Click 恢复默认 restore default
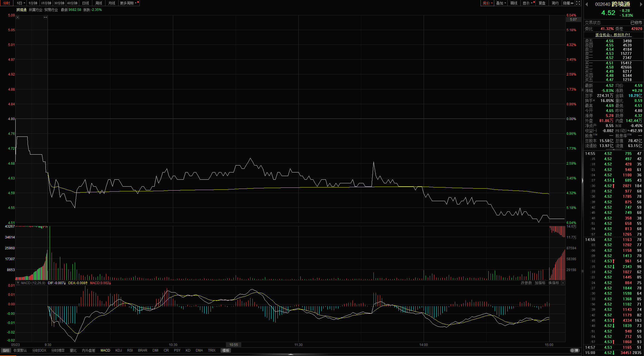 pos(20,350)
